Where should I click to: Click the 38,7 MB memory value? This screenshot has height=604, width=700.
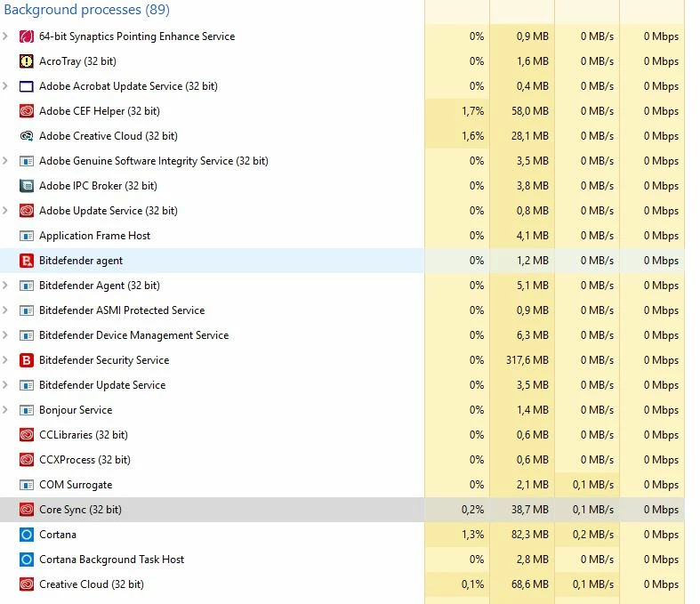click(x=530, y=510)
